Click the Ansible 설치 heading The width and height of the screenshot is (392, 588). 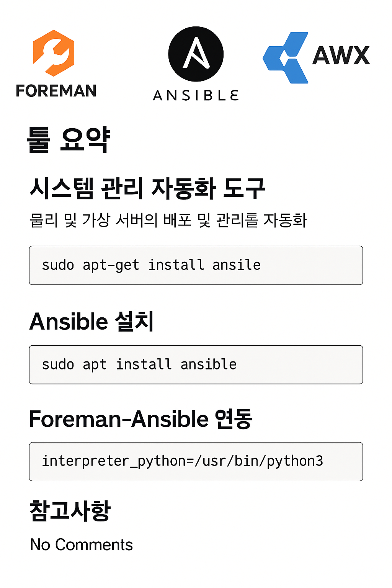[x=91, y=321]
